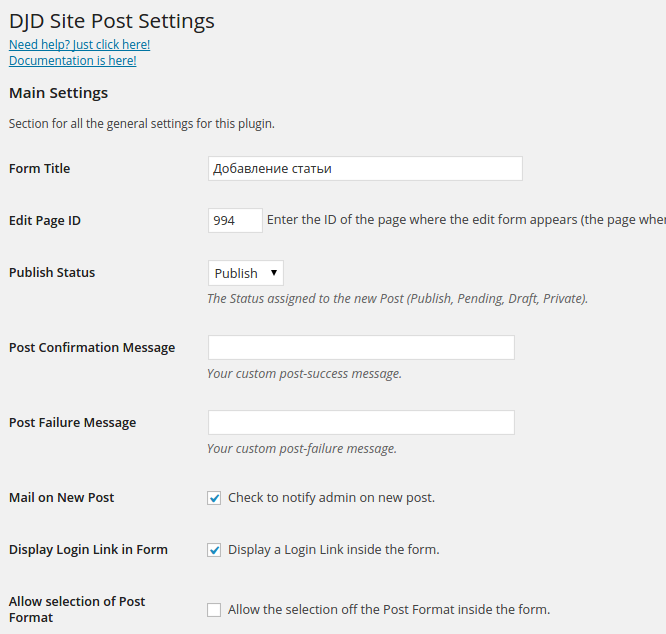
Task: Enable the Allow selection of Post Format checkbox
Action: tap(214, 610)
